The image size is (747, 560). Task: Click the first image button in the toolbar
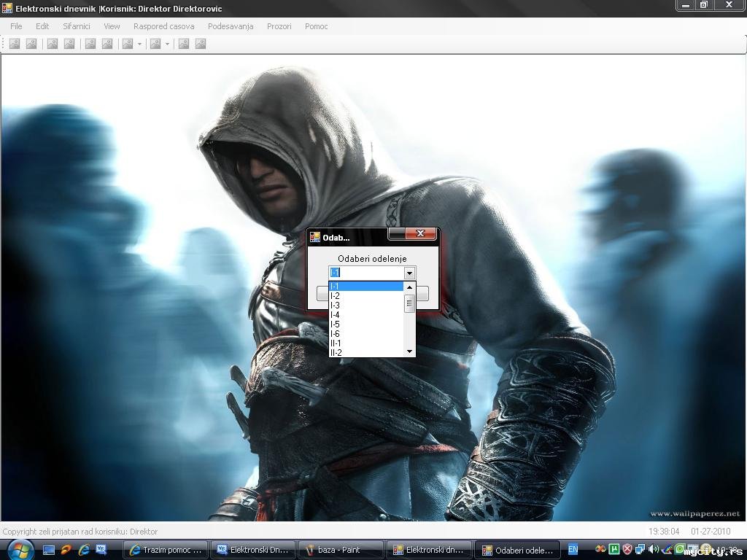click(x=15, y=44)
